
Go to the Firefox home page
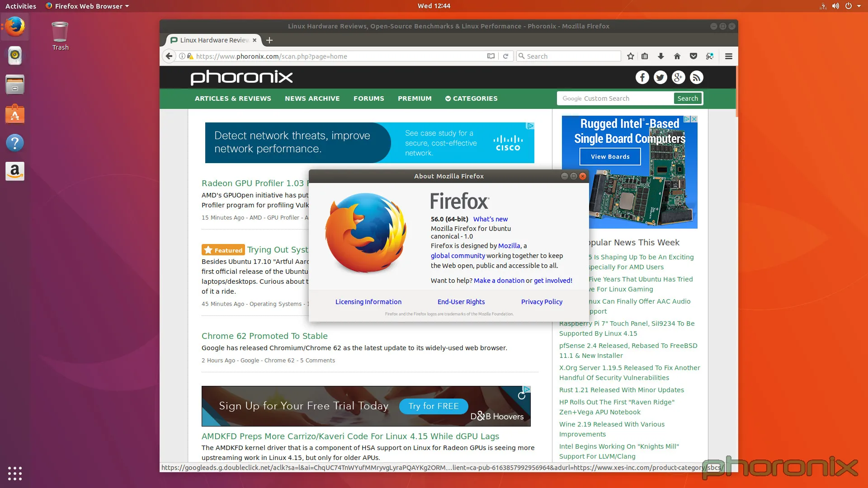677,56
